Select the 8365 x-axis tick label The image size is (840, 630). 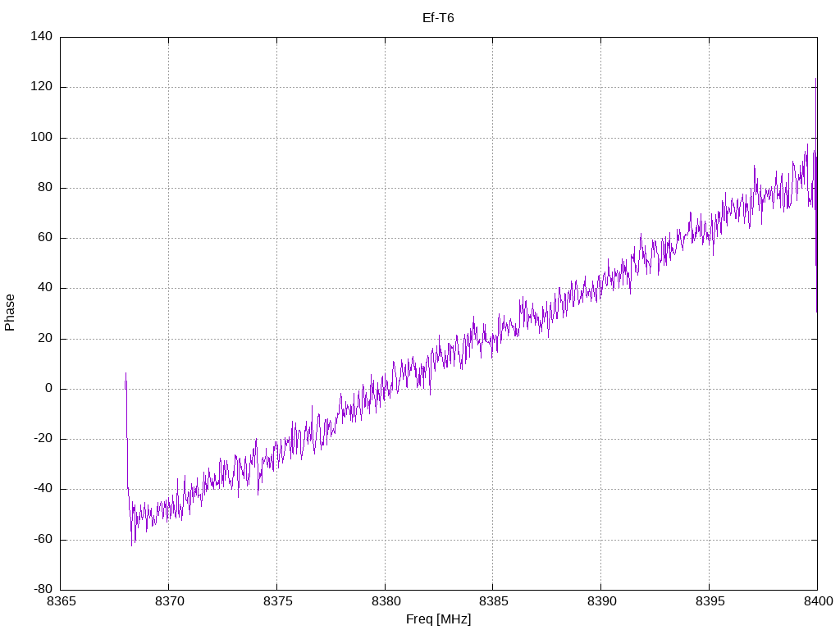coord(61,601)
